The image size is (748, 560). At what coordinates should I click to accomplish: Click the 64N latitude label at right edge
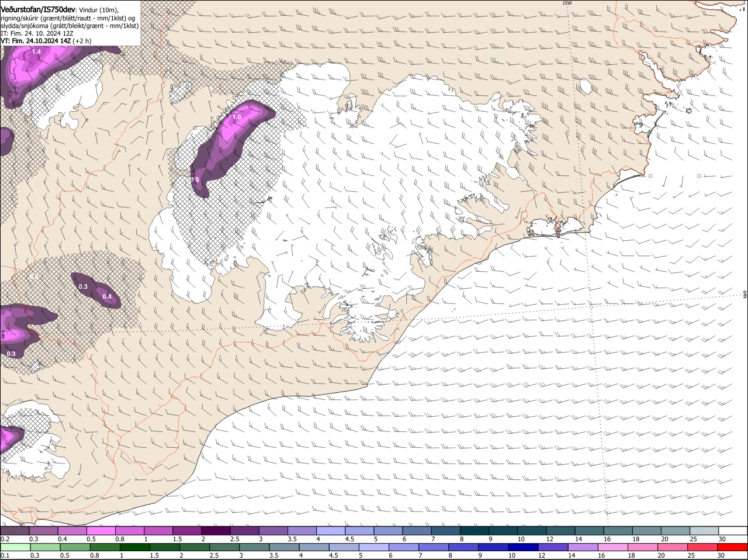tap(744, 293)
